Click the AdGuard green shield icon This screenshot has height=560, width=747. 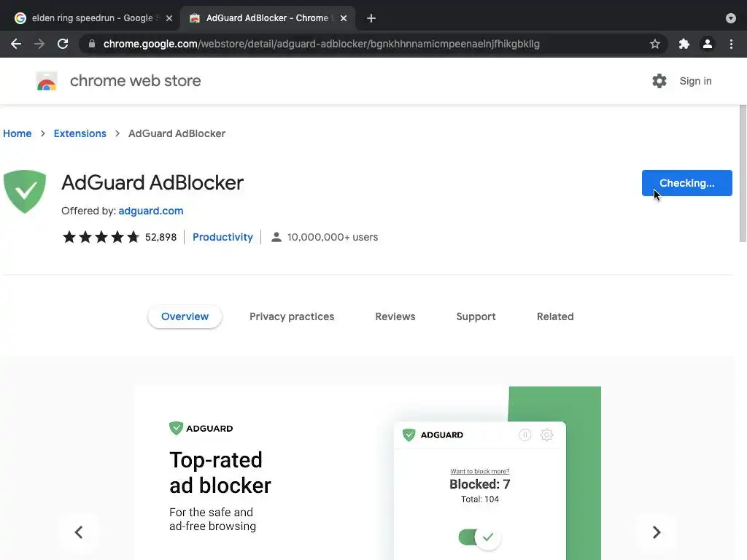[x=25, y=192]
